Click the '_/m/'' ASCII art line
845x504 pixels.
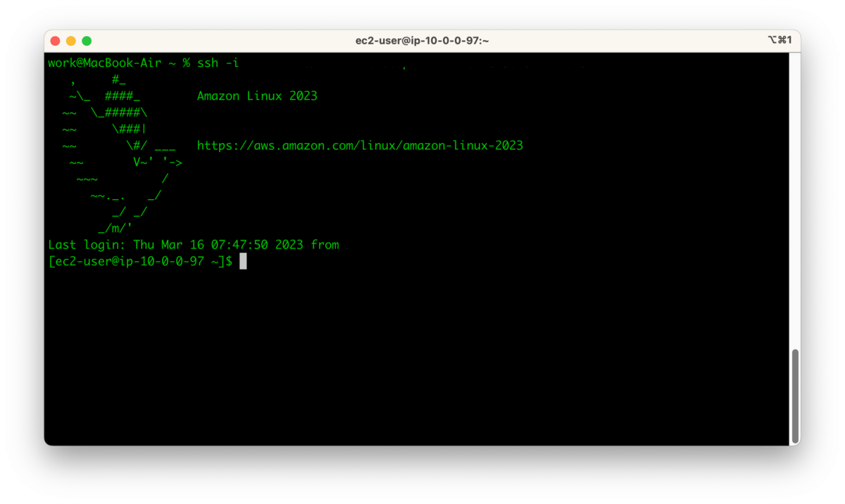(115, 228)
